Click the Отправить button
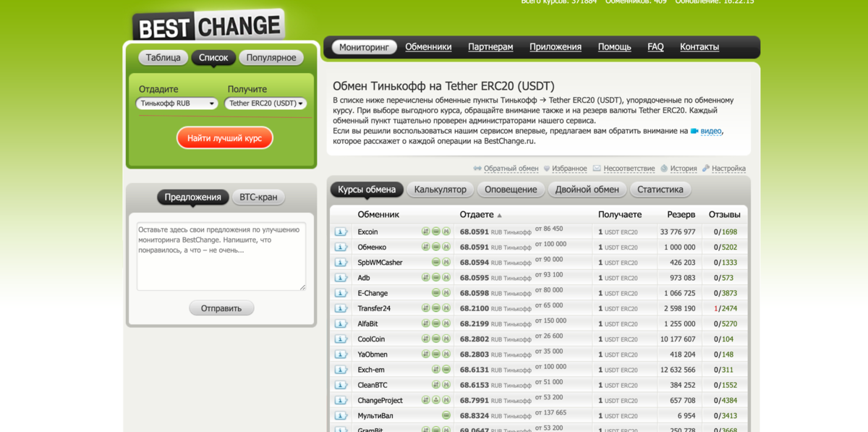The height and width of the screenshot is (432, 868). click(221, 308)
